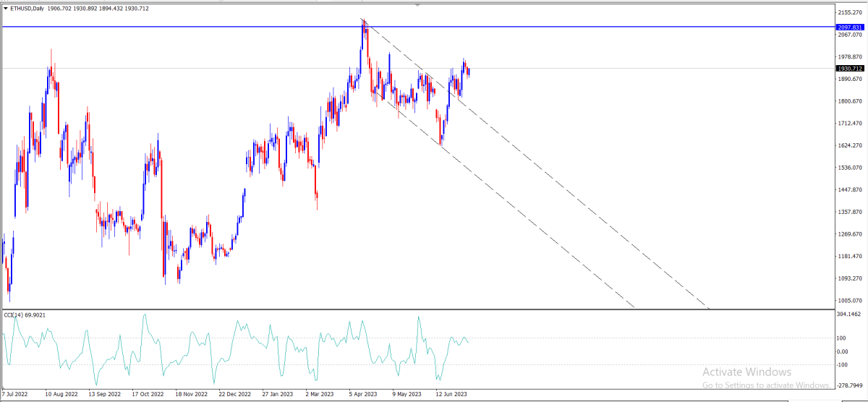
Task: Click the 5 Apr 2023 date label
Action: click(363, 395)
